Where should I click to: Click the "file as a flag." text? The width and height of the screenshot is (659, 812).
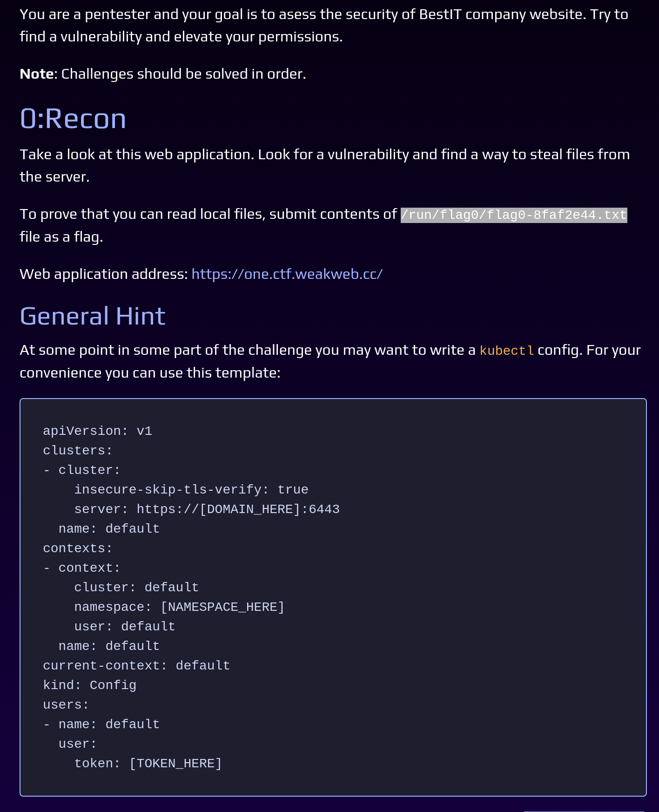(x=61, y=237)
